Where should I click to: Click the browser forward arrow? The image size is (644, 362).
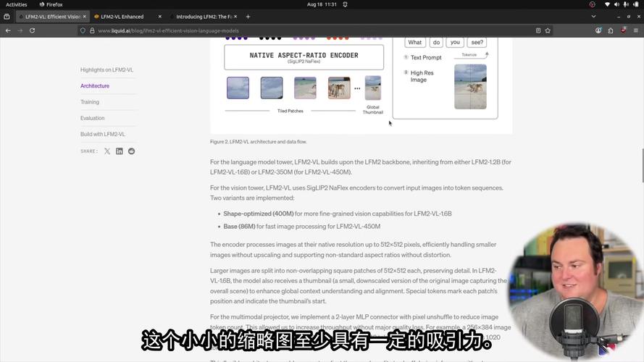[x=20, y=30]
